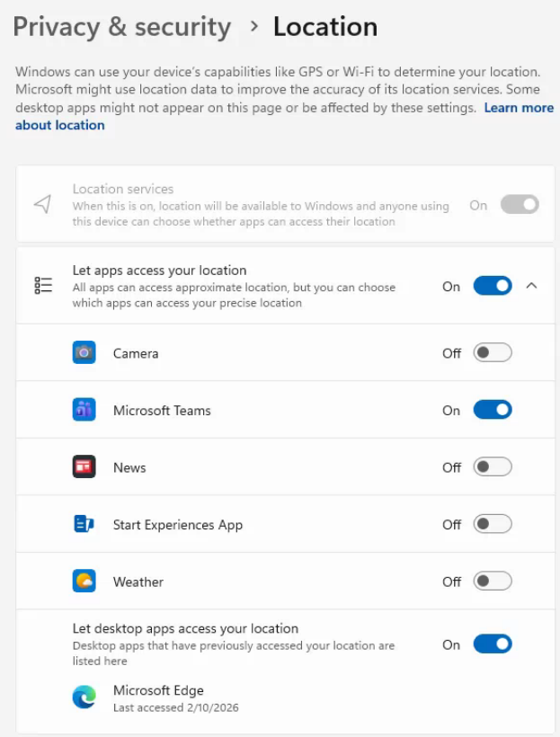
Task: Click the Location services arrow icon
Action: coord(42,205)
